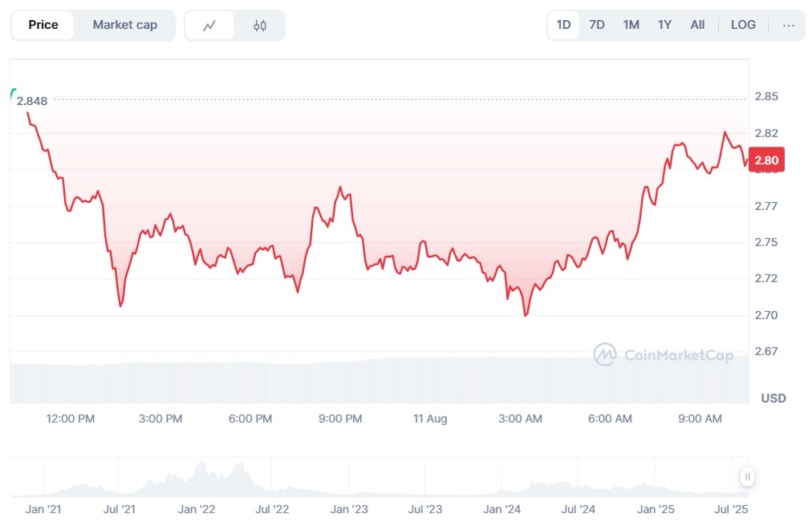Screen dimensions: 812x522
Task: Switch to the candlestick chart view
Action: tap(259, 25)
